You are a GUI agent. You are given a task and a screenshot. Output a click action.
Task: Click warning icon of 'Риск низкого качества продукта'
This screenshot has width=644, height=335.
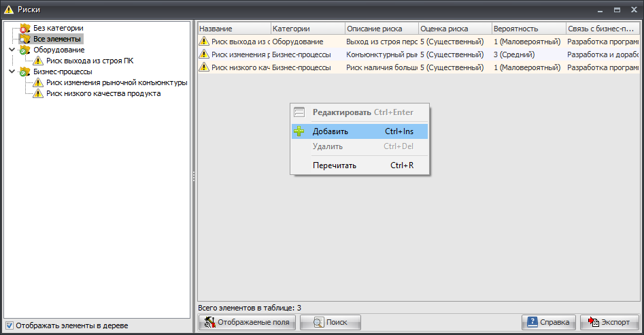tap(38, 93)
